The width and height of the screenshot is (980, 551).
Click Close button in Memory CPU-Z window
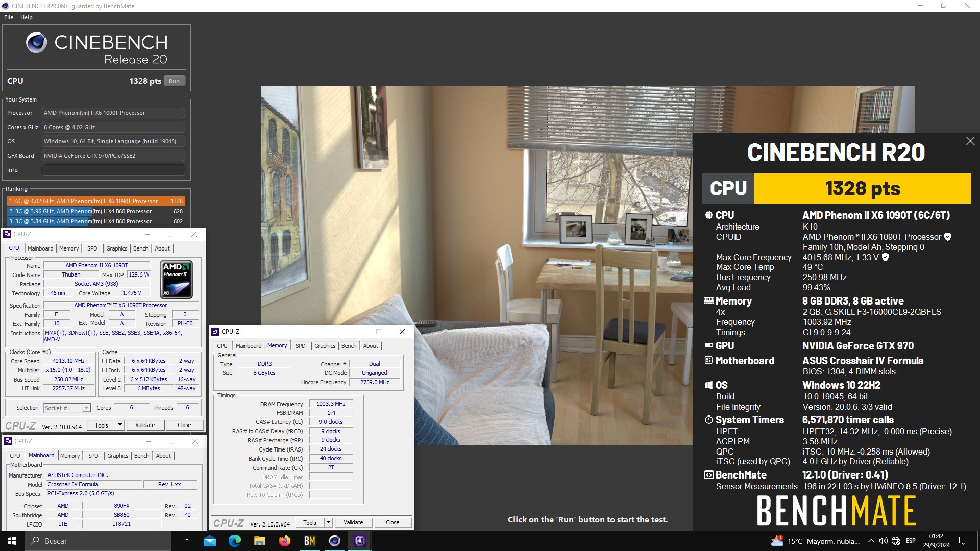point(393,522)
